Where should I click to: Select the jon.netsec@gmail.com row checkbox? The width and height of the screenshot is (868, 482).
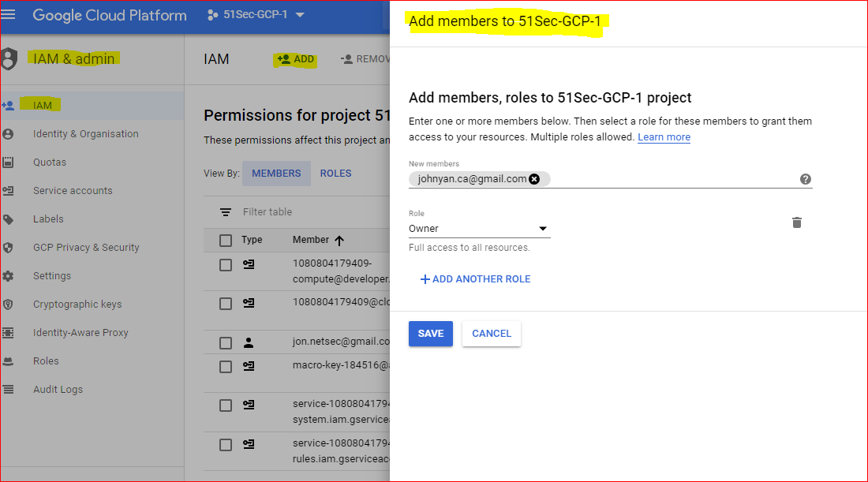coord(226,343)
